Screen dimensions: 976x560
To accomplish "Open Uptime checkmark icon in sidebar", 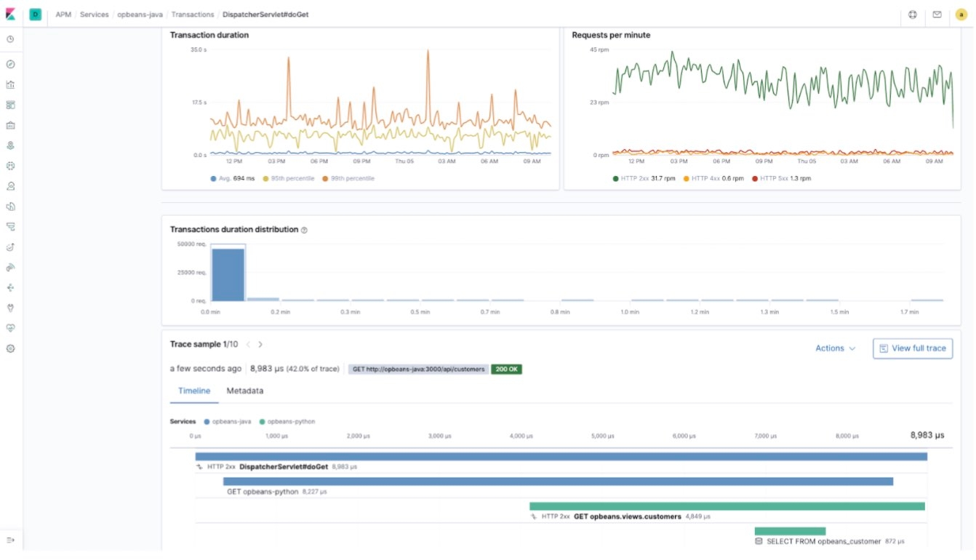I will (x=11, y=247).
